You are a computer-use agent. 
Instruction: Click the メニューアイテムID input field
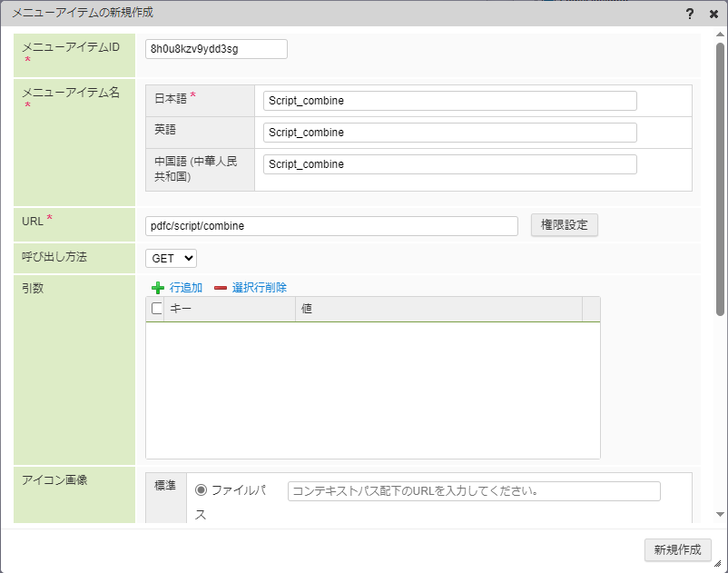click(x=216, y=49)
